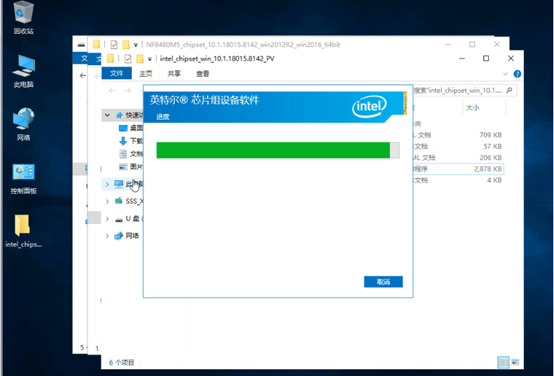Click the search box for intel_chipset folder
554x376 pixels.
click(463, 90)
